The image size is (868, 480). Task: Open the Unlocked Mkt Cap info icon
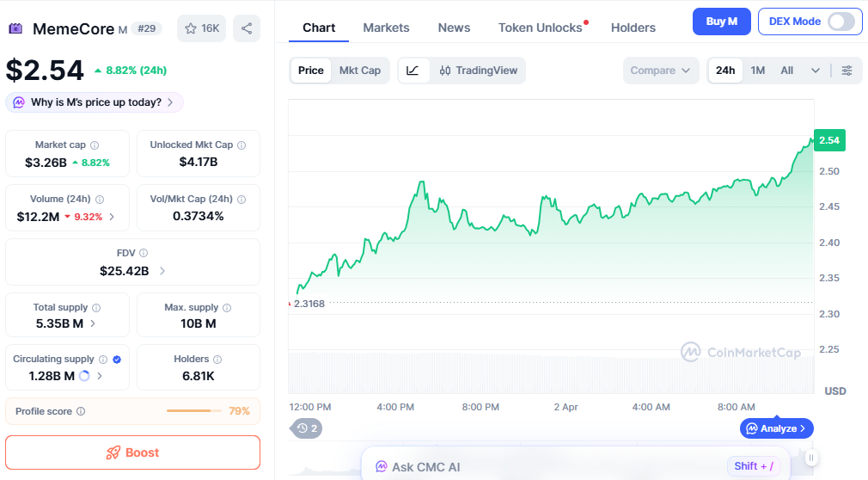(x=241, y=145)
